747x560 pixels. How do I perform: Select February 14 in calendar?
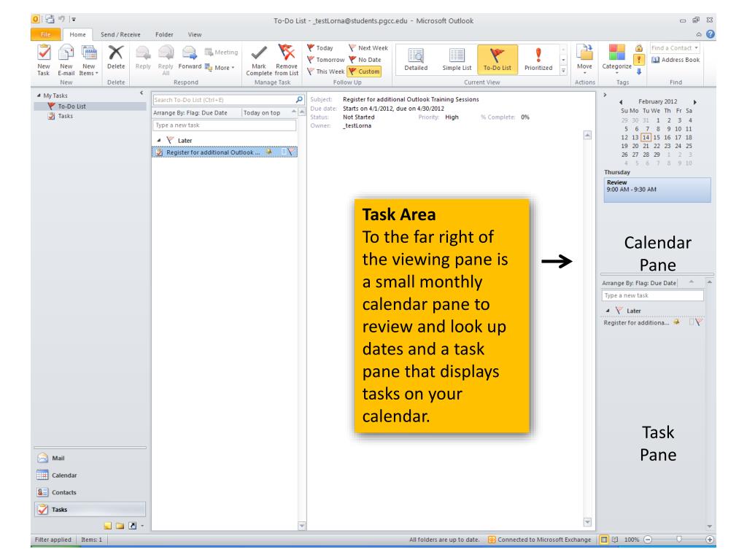point(646,138)
